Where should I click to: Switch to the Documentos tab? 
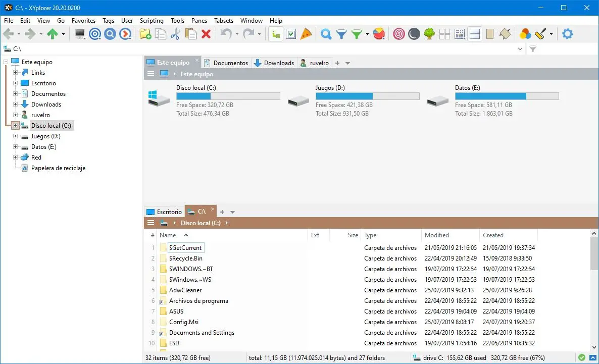[226, 63]
